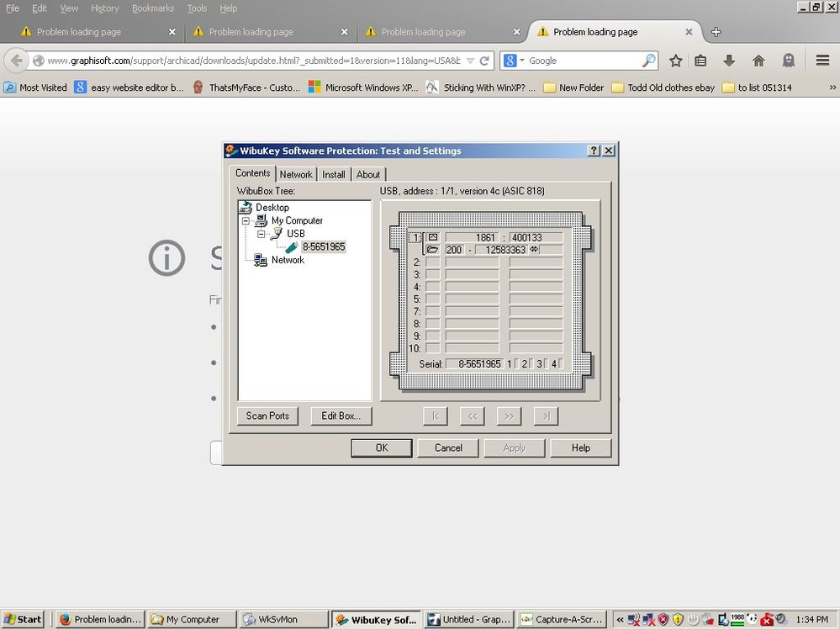Click the open folder icon beside 200
The image size is (840, 630).
tap(432, 250)
